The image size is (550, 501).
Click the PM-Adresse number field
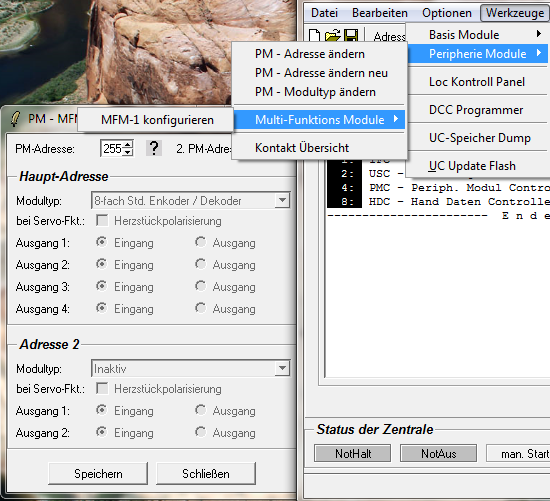coord(112,148)
